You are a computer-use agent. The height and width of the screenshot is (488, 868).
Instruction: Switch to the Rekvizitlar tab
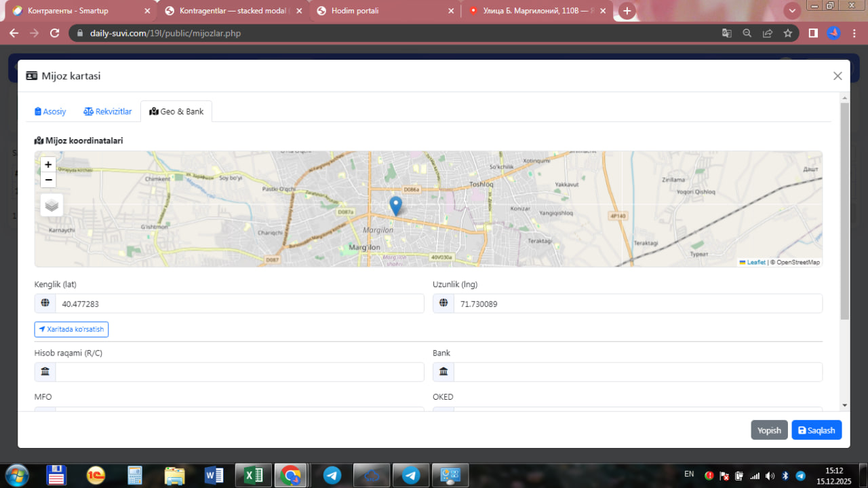point(108,111)
